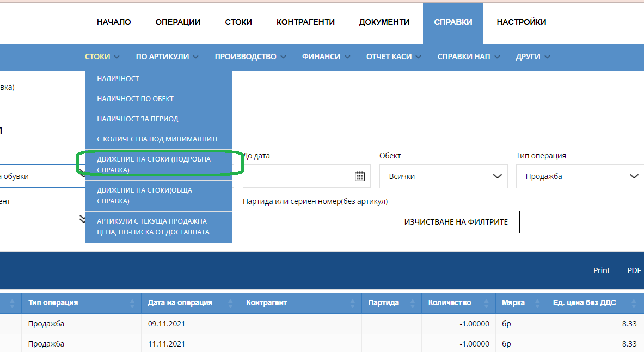Expand the Обект dropdown showing Всички

(x=444, y=176)
